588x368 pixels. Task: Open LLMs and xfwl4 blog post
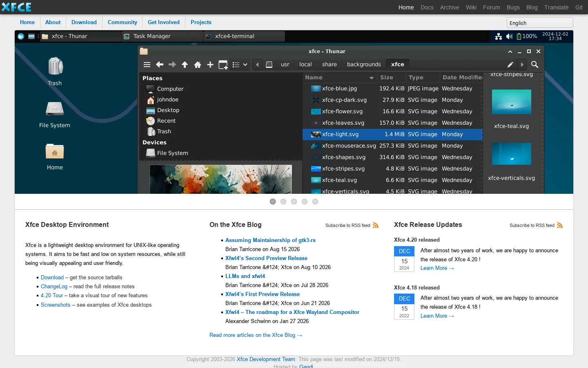click(x=245, y=276)
